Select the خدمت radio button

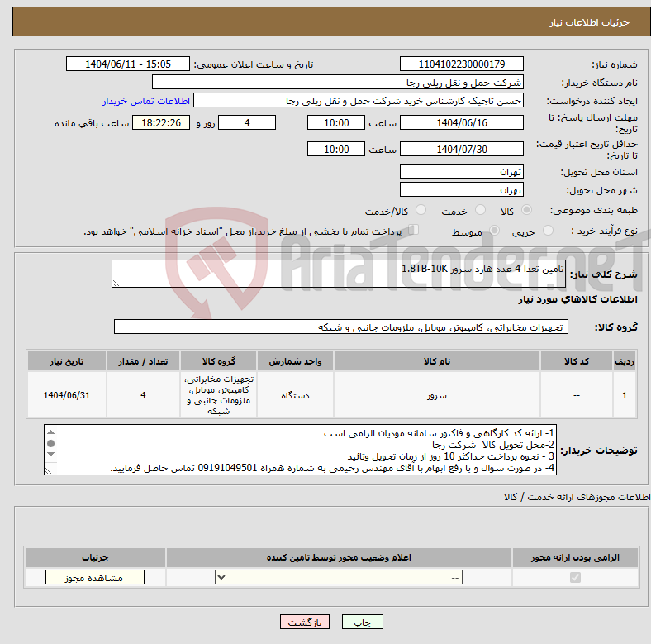click(480, 210)
